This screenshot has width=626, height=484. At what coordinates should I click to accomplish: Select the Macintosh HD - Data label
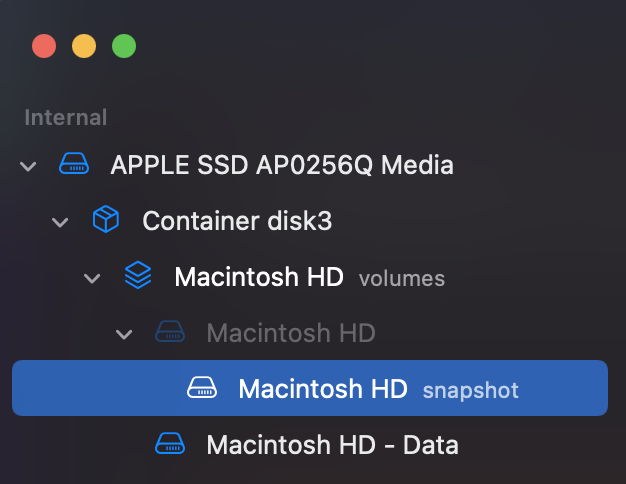click(x=332, y=444)
